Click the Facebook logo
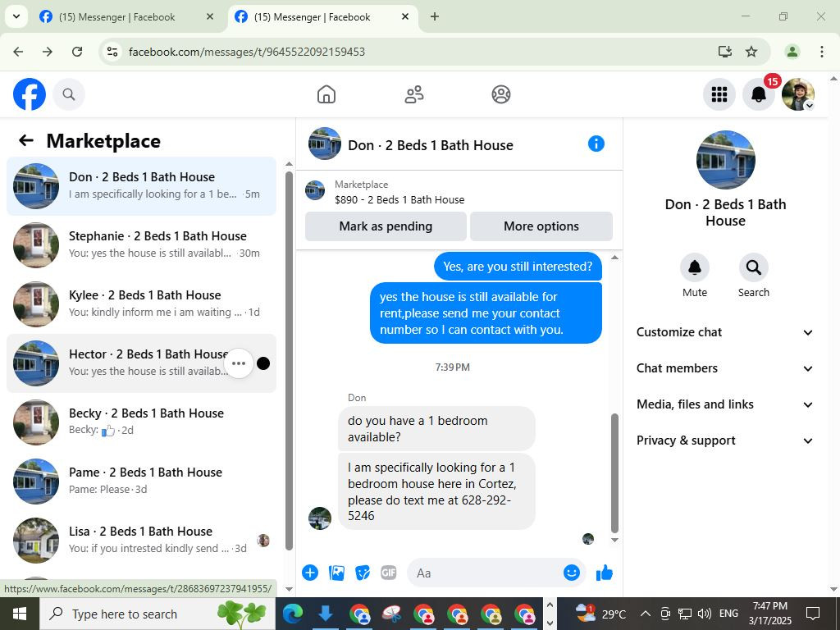This screenshot has height=630, width=840. coord(30,94)
